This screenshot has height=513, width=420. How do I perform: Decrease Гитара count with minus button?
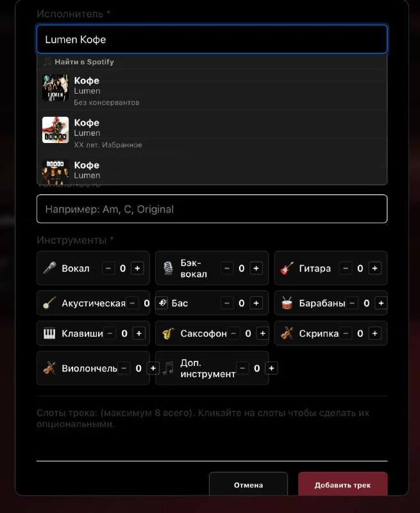click(x=346, y=268)
